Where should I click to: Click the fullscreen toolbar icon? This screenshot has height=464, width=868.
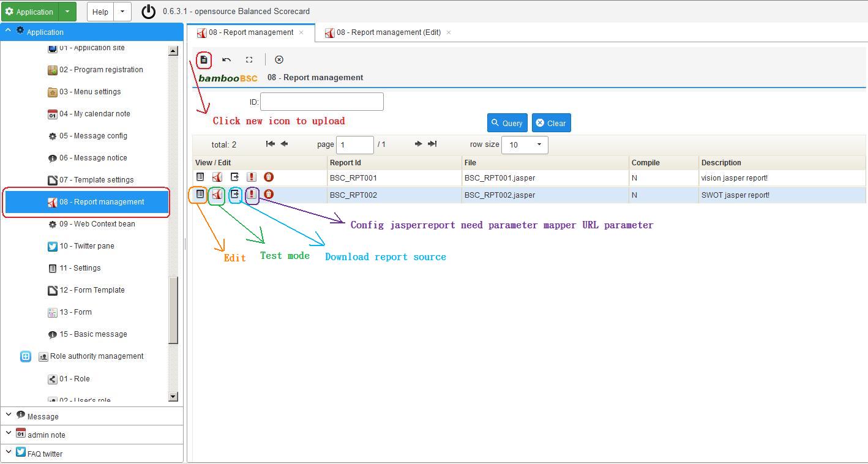coord(249,60)
